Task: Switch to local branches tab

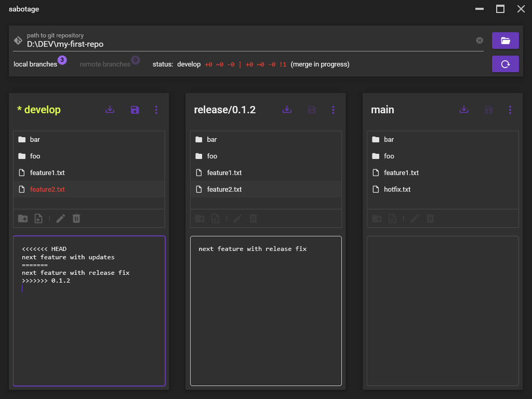Action: (35, 64)
